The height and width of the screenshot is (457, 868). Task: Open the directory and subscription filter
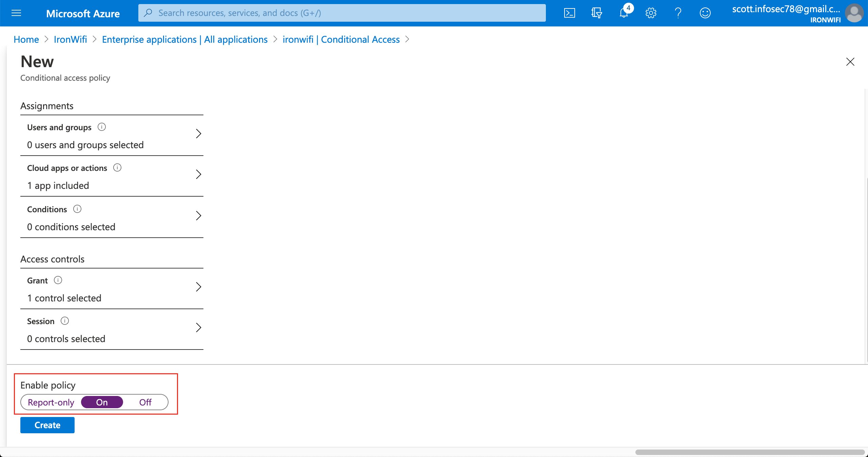pyautogui.click(x=597, y=13)
